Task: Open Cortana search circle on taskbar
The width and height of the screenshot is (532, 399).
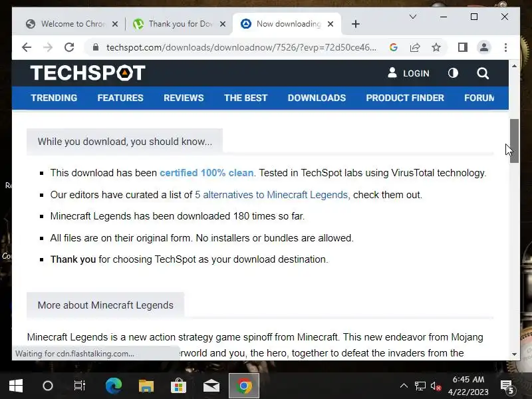Action: pos(48,386)
